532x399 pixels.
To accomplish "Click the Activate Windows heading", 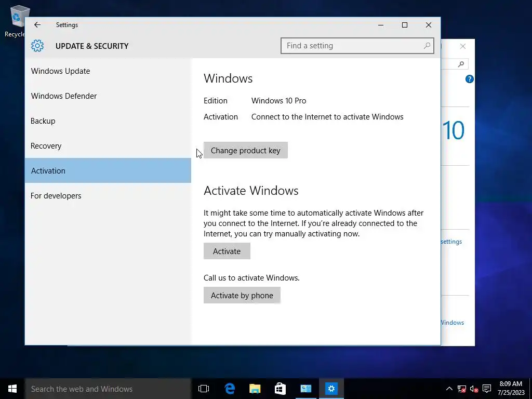I will point(251,190).
